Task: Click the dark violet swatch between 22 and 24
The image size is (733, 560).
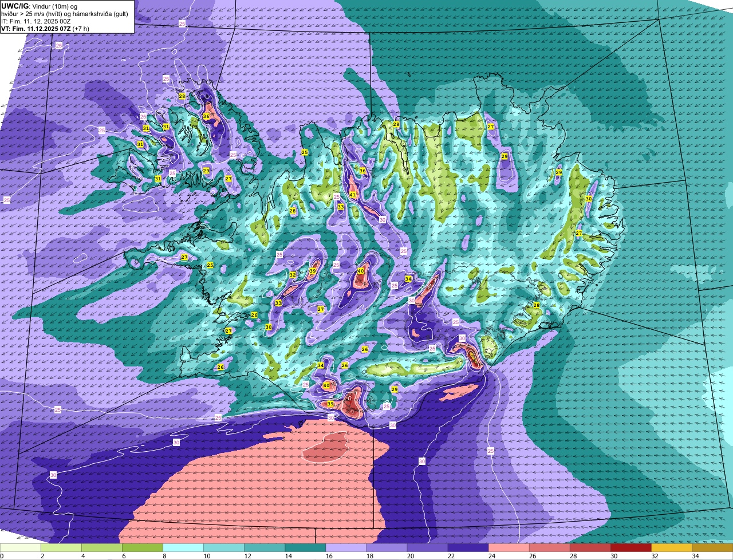Action: pyautogui.click(x=468, y=548)
